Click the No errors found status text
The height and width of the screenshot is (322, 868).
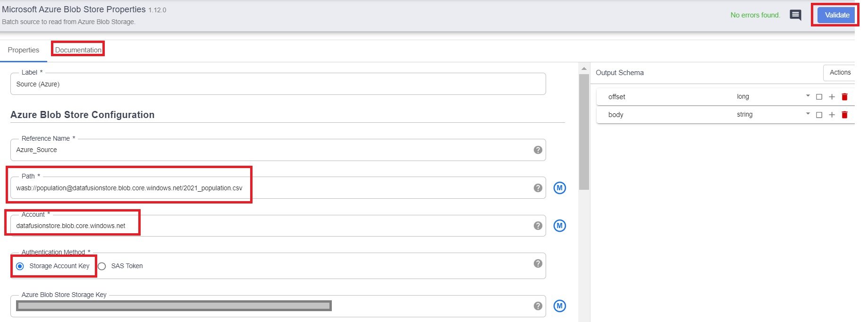point(755,15)
